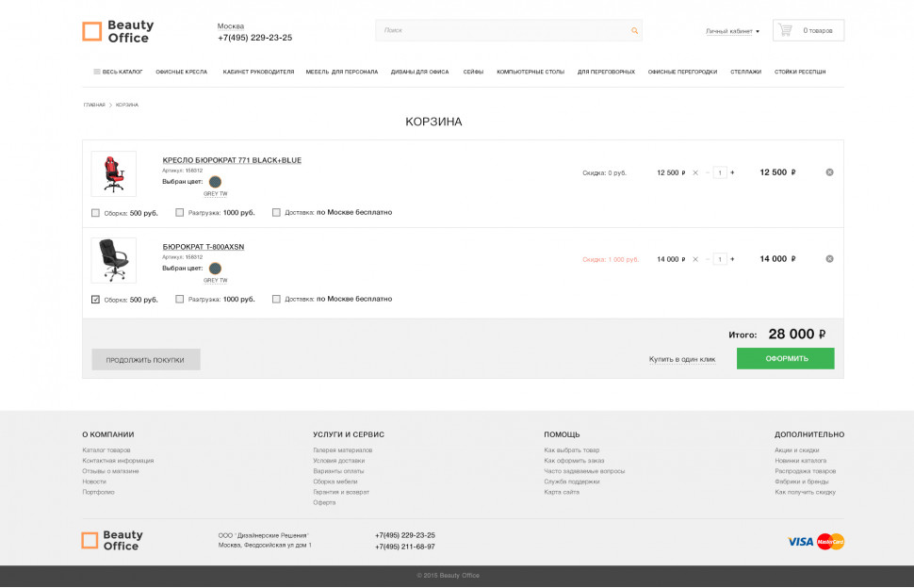The width and height of the screenshot is (914, 588).
Task: Go to МЕБЕЛЬ ДЛЯ ПЕРСОНАЛА category
Action: 342,72
